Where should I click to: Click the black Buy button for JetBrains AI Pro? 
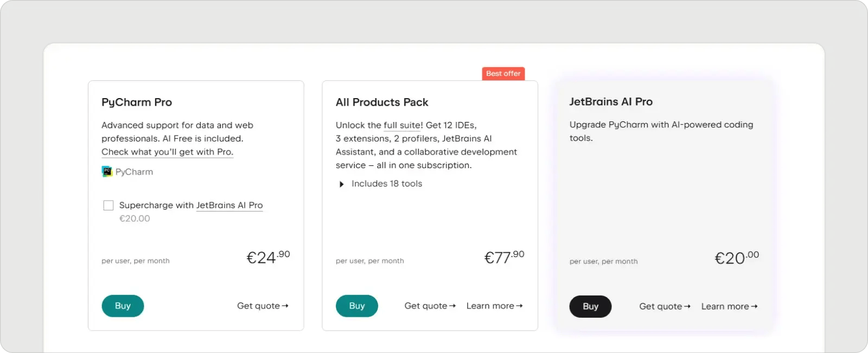[590, 306]
